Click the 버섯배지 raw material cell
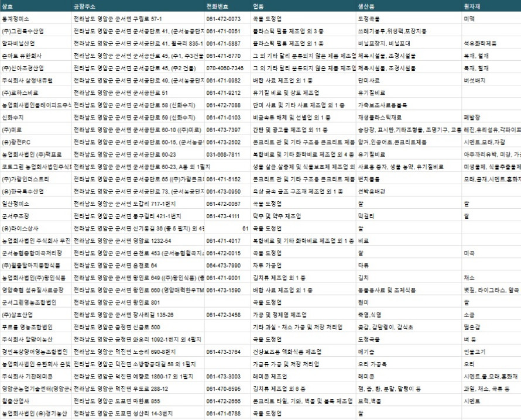The height and width of the screenshot is (420, 521). [x=491, y=80]
